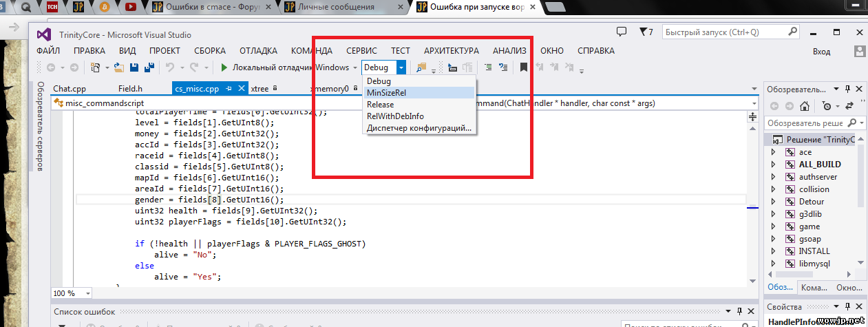Click the green Start debugging play icon
The width and height of the screenshot is (868, 327).
224,67
